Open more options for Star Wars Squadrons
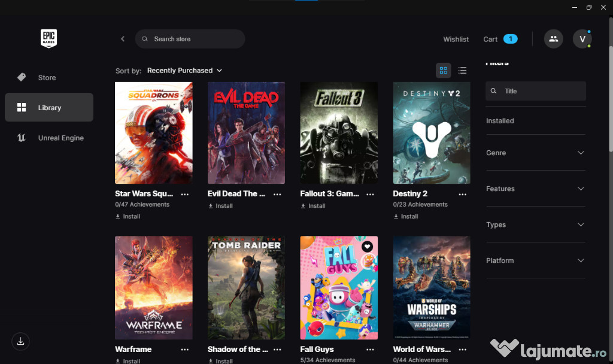 coord(185,195)
